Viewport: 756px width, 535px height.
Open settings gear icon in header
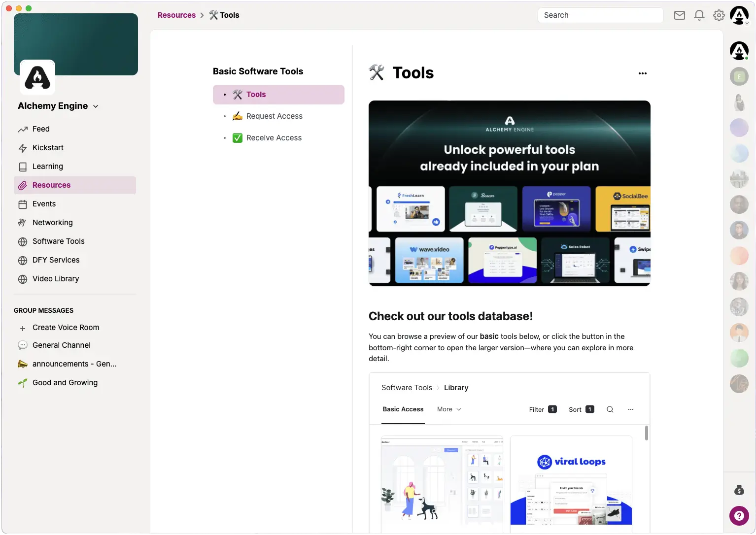coord(719,15)
